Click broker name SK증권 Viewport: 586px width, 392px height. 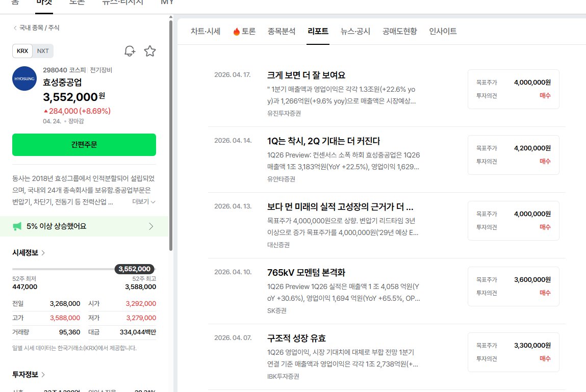click(x=277, y=310)
